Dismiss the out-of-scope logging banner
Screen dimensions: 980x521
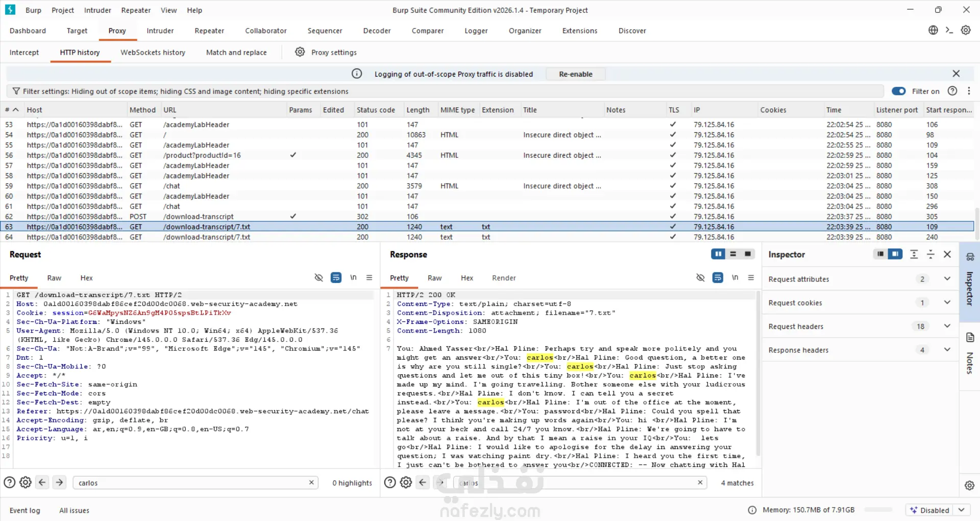pyautogui.click(x=956, y=74)
